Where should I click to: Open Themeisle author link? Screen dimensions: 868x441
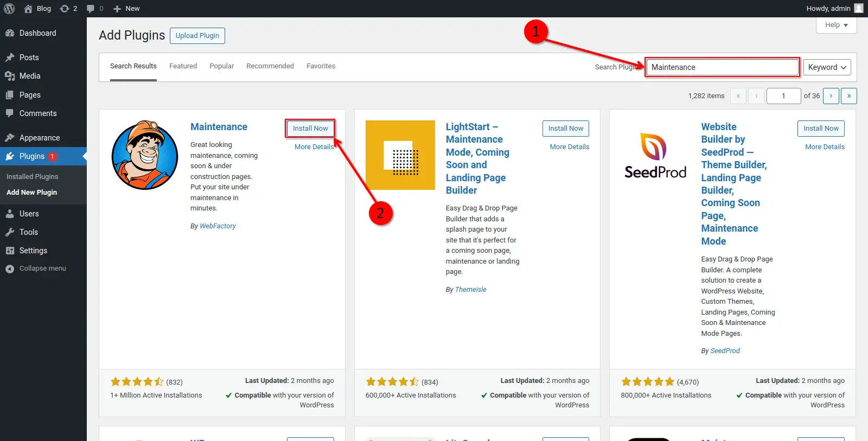[x=470, y=290]
